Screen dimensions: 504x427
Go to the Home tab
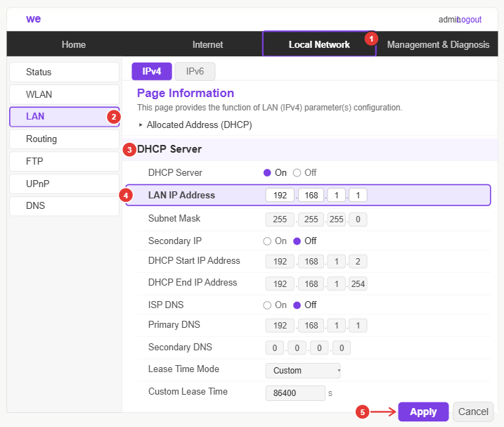click(74, 44)
